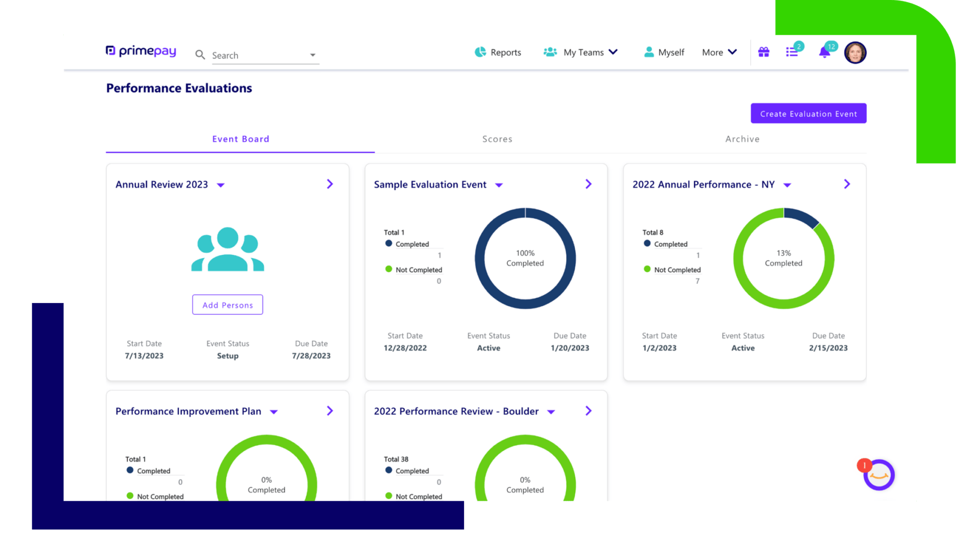Screen dimensions: 980x536
Task: Open the task list icon with badge
Action: pos(793,51)
